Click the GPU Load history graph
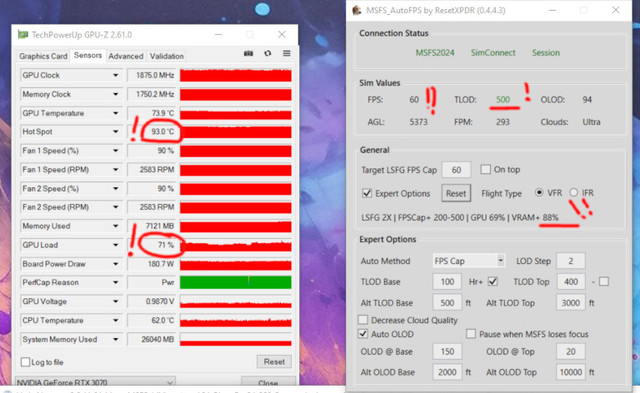 pyautogui.click(x=236, y=245)
